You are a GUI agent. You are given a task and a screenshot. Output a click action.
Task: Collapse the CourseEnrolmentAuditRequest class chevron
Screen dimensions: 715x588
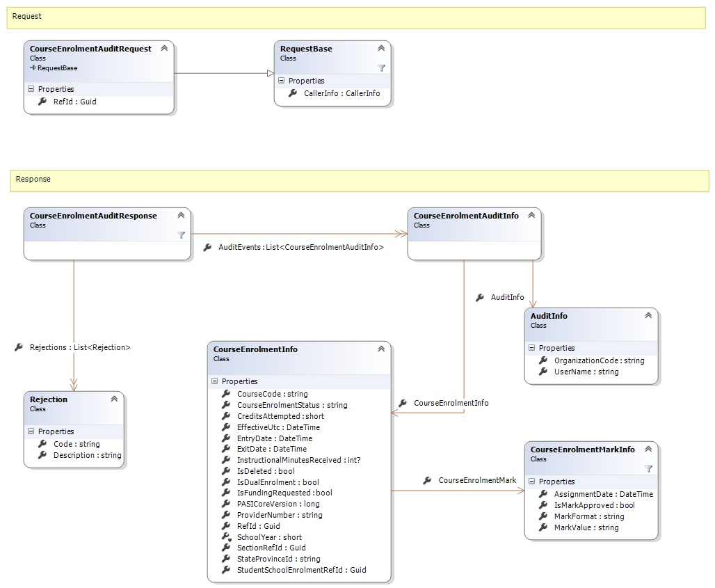(164, 49)
